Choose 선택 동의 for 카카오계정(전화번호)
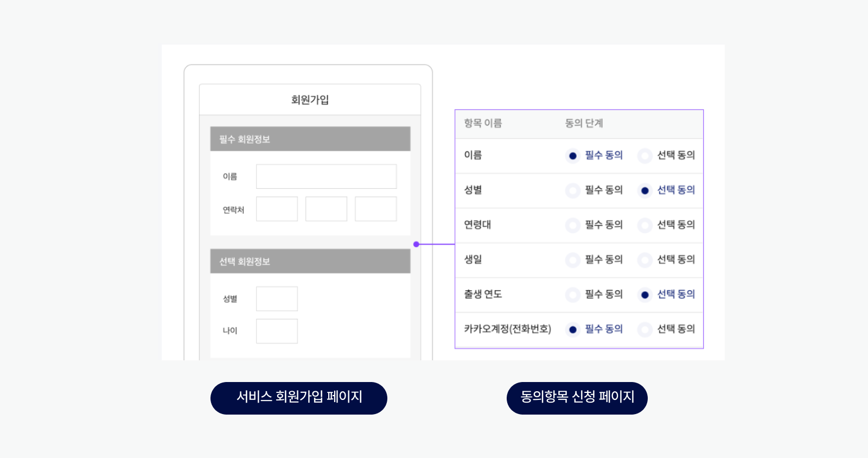Image resolution: width=868 pixels, height=458 pixels. tap(645, 329)
